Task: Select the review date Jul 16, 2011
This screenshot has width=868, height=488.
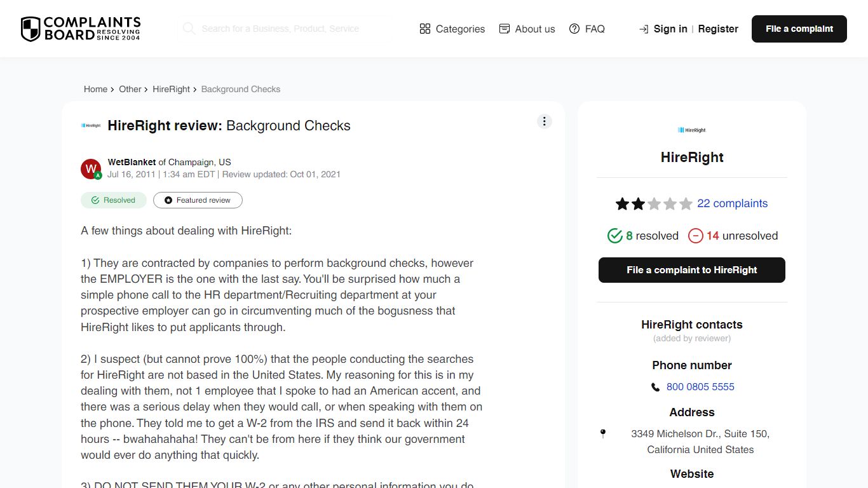Action: click(x=132, y=174)
